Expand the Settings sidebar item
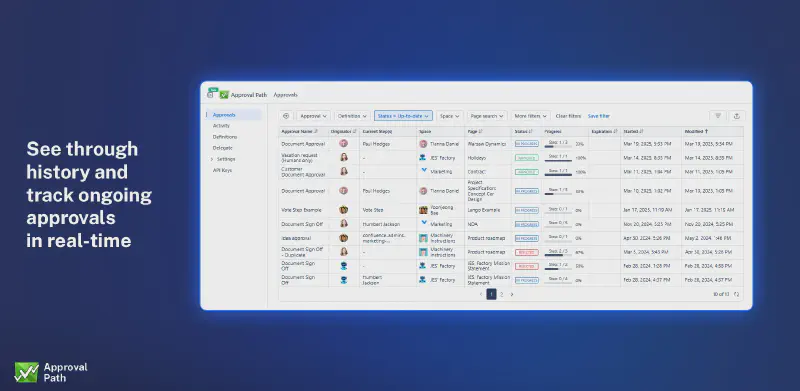 point(212,159)
